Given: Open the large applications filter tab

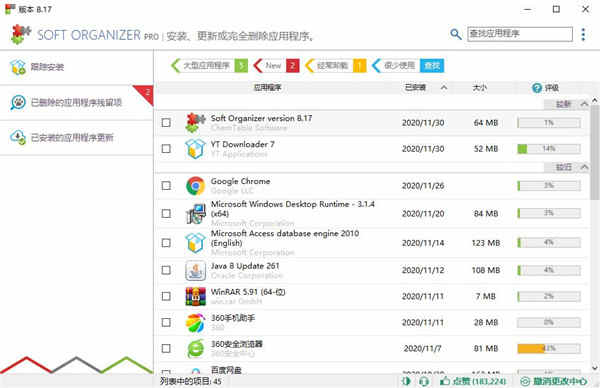Looking at the screenshot, I should click(209, 65).
